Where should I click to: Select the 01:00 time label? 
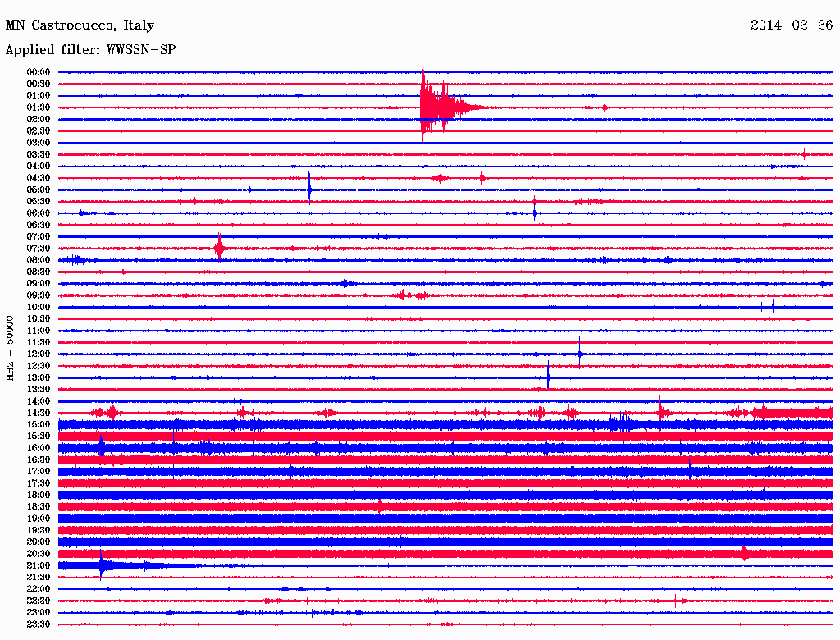point(38,95)
